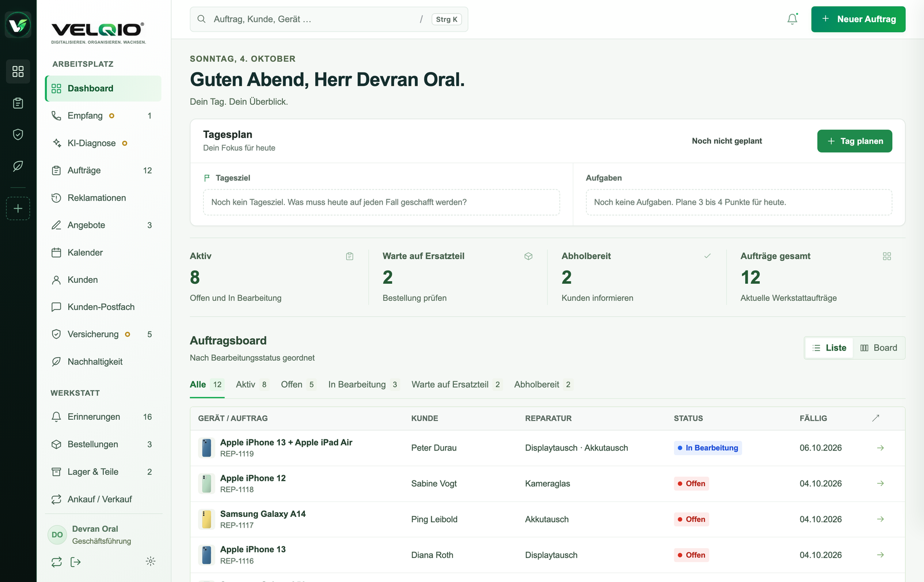This screenshot has height=582, width=924.
Task: Click the Velqio logo badge
Action: click(18, 25)
